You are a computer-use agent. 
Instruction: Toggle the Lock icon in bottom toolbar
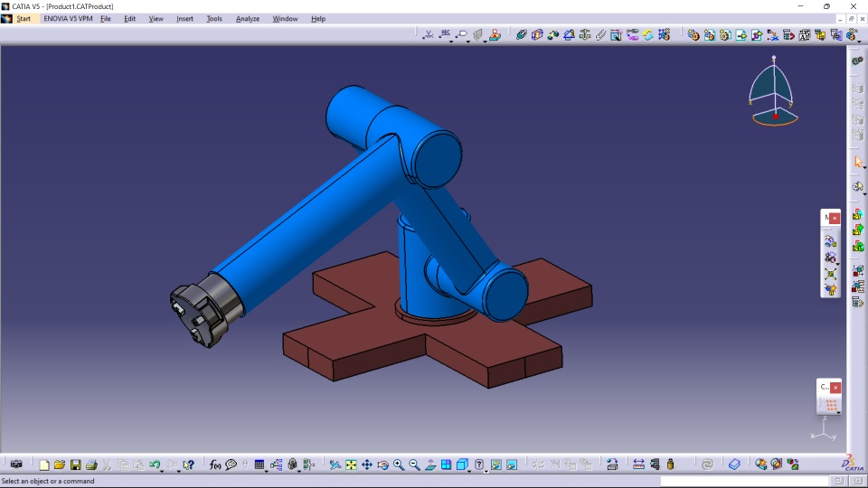(x=292, y=465)
